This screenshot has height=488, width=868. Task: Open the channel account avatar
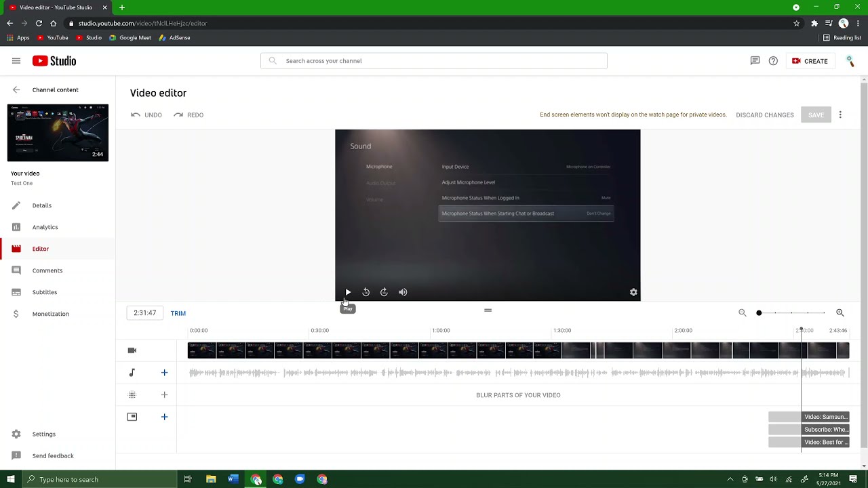850,61
